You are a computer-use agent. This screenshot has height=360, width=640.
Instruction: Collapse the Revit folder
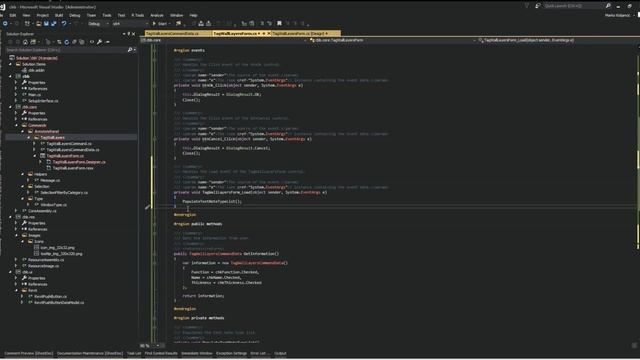coord(17,291)
